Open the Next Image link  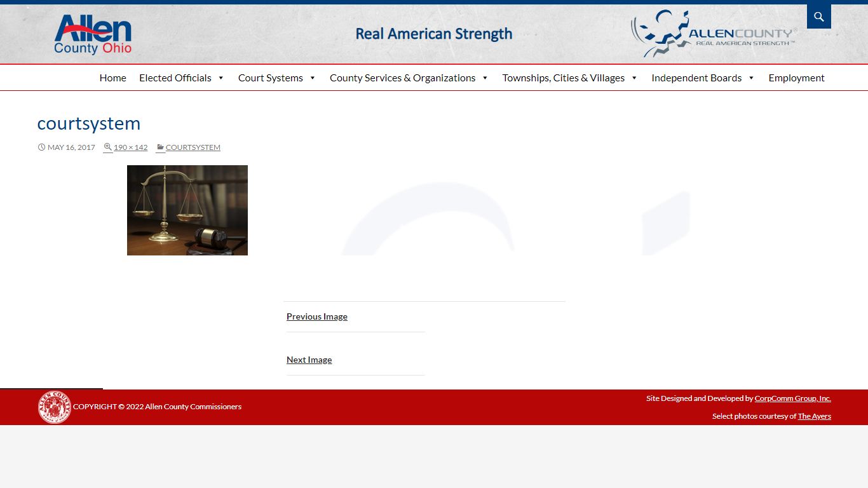pos(309,360)
